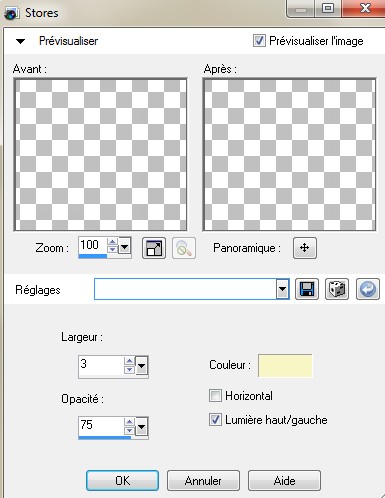
Task: Uncheck the Lumière haut/gauche checkbox
Action: [215, 419]
